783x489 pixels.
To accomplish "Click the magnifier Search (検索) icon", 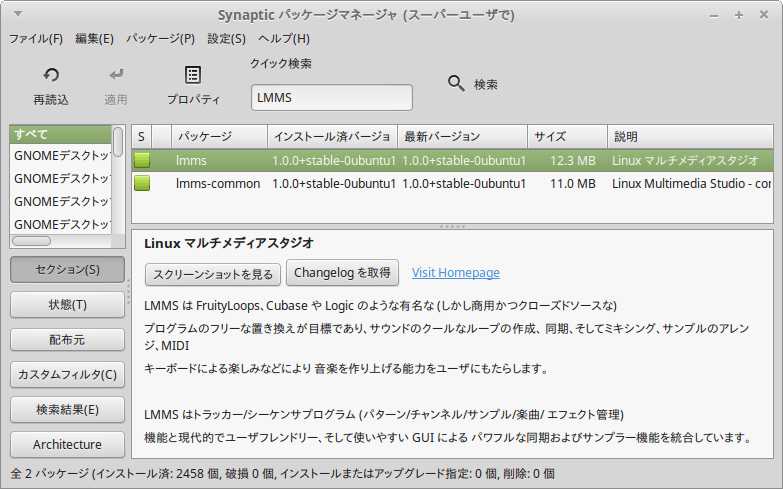I will 456,83.
